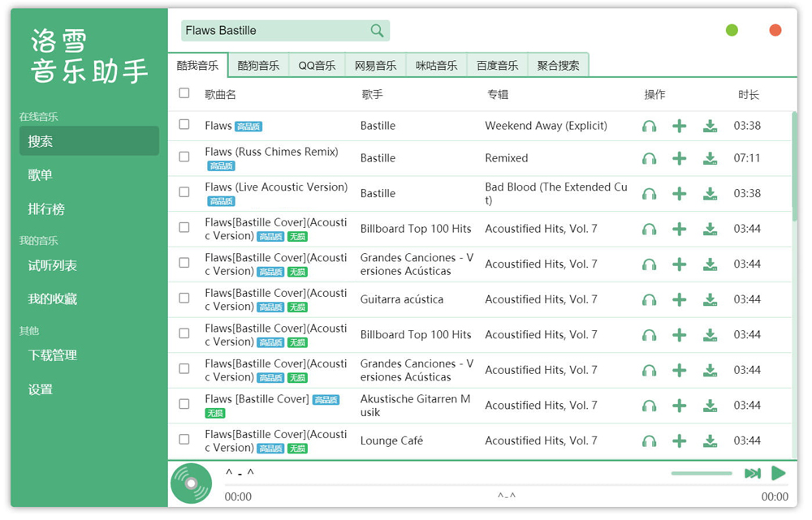The height and width of the screenshot is (520, 812).
Task: Play the first Flaws song via headphone icon
Action: pos(650,127)
